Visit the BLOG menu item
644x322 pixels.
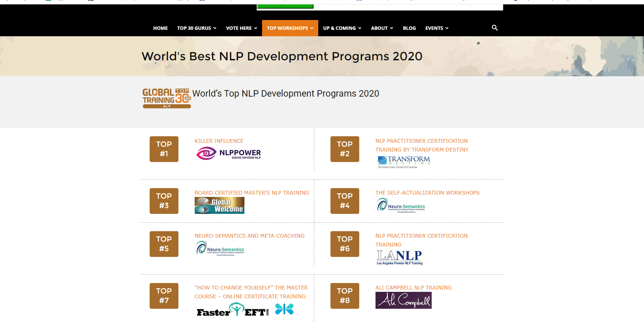click(409, 28)
